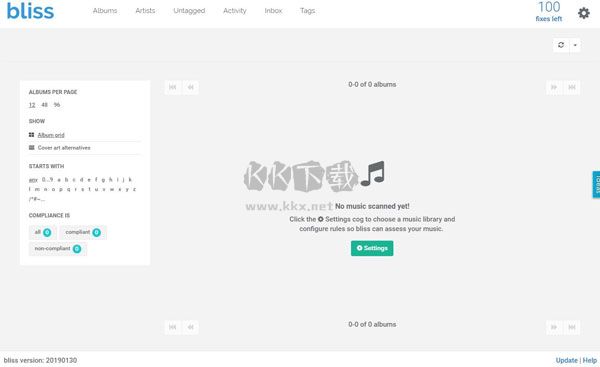Go to next page using top pager
The height and width of the screenshot is (367, 600).
click(x=554, y=87)
